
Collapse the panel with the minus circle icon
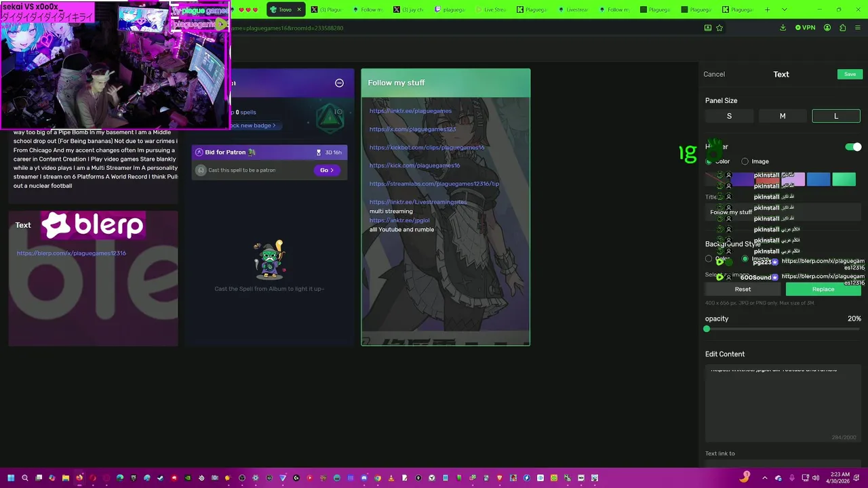[339, 83]
